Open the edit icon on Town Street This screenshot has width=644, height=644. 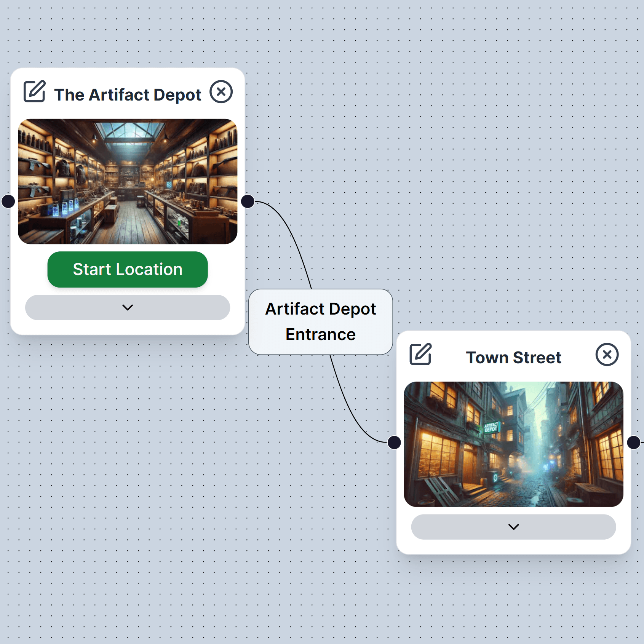[420, 354]
